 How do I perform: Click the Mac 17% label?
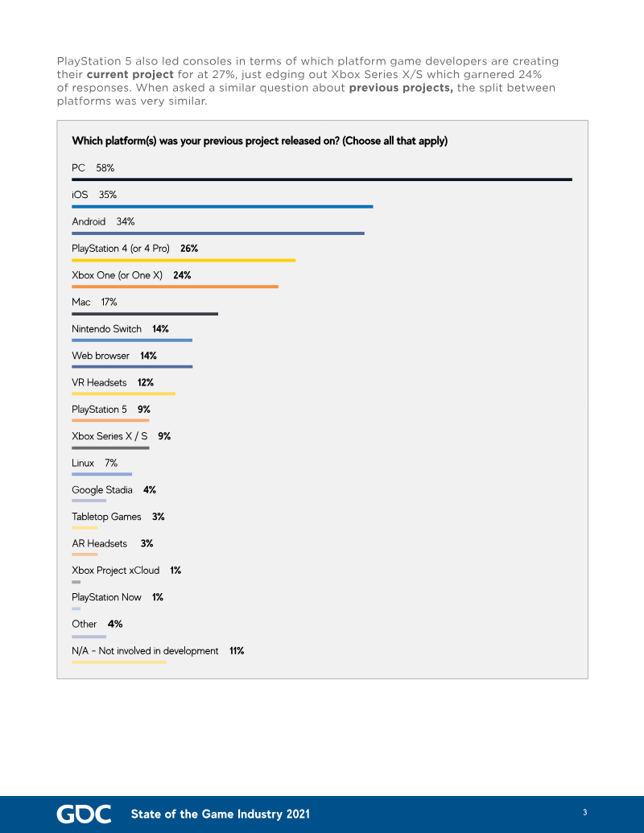tap(94, 302)
